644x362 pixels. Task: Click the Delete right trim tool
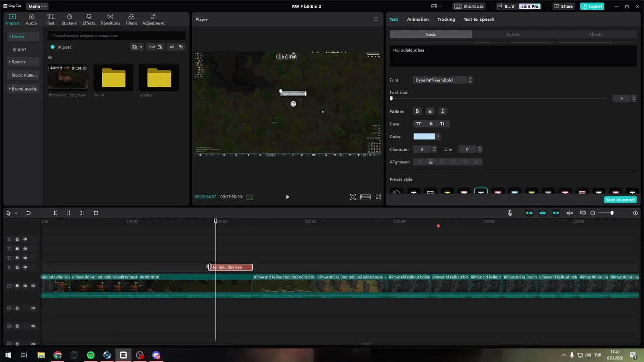point(82,213)
